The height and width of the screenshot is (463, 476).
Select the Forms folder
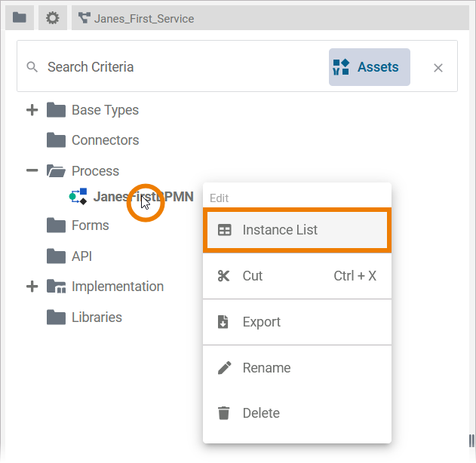(x=90, y=225)
